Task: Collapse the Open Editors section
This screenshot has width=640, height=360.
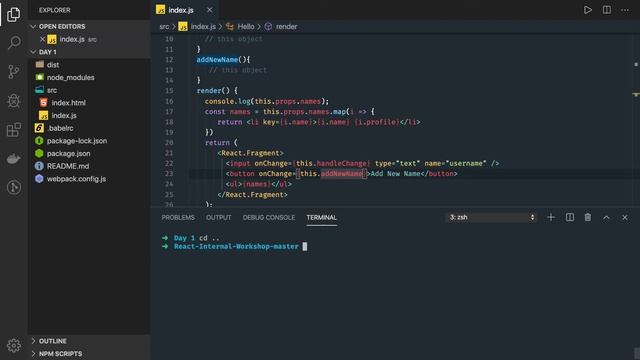Action: click(62, 26)
